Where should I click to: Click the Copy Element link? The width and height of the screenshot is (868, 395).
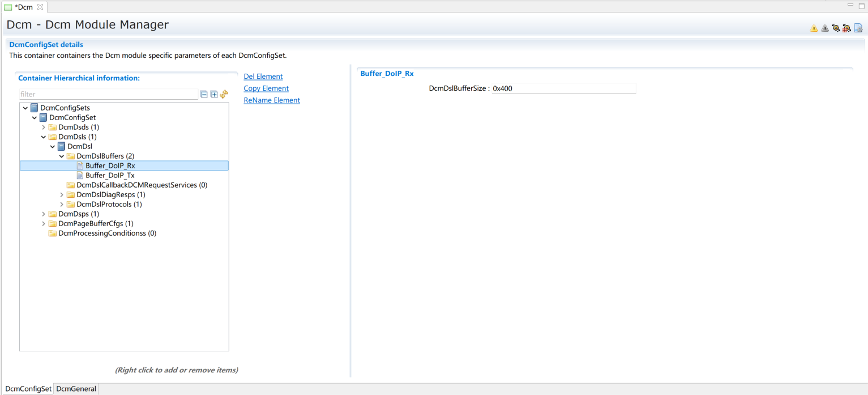(x=266, y=88)
